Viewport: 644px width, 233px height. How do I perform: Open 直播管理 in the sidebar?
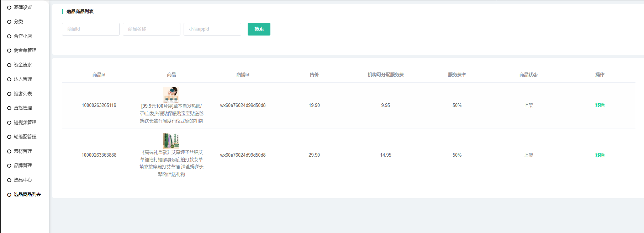tap(23, 108)
